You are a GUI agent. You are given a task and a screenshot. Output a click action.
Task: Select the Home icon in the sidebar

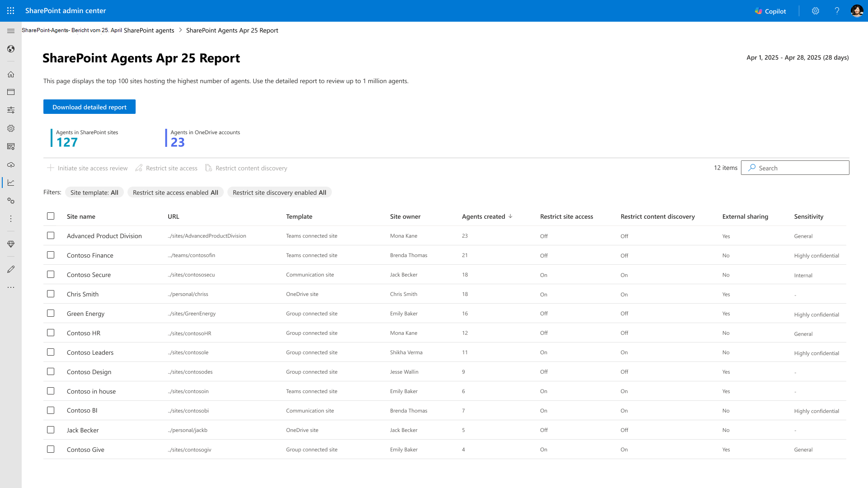(11, 74)
